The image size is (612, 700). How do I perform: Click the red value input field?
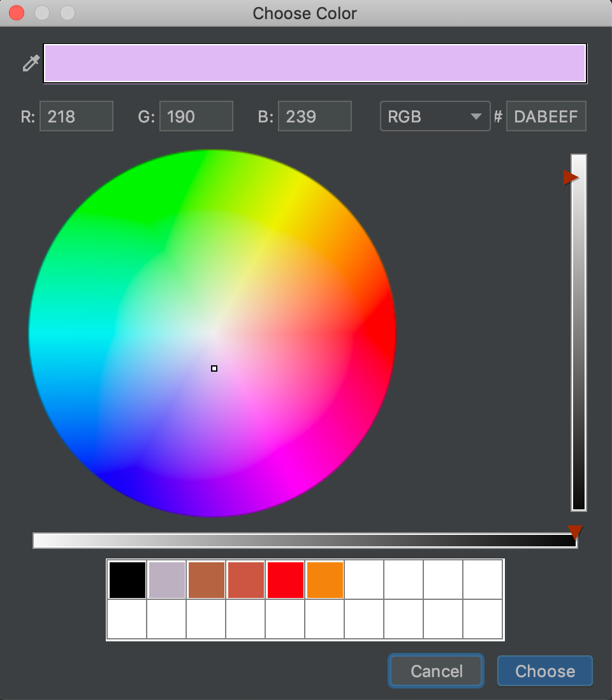click(x=76, y=116)
